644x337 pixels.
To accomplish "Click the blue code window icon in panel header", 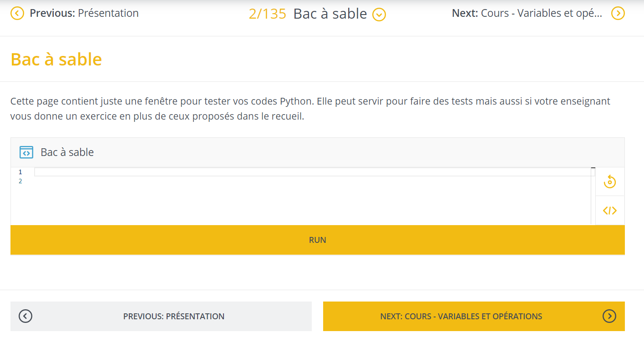I will pyautogui.click(x=26, y=152).
